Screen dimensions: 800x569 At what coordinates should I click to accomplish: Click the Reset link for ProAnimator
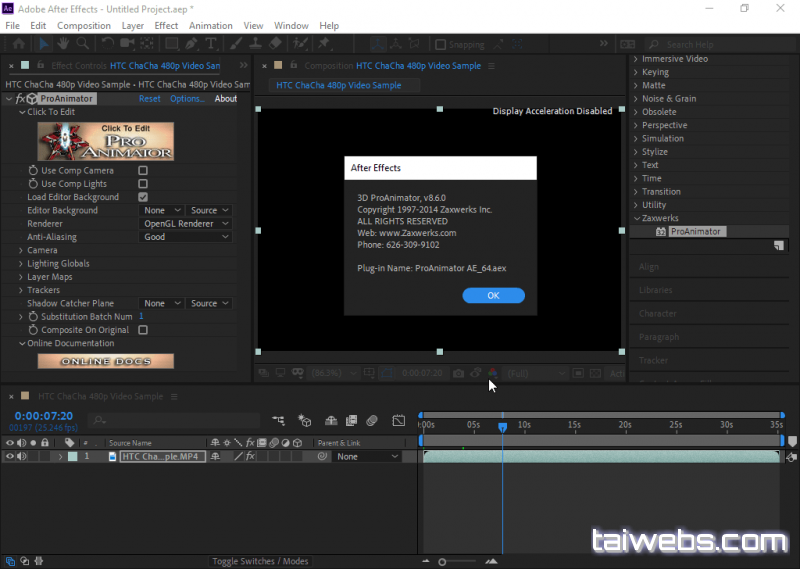tap(149, 99)
